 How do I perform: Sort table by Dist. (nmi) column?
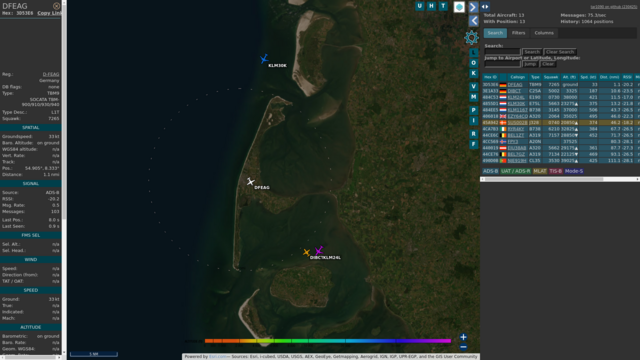point(609,77)
